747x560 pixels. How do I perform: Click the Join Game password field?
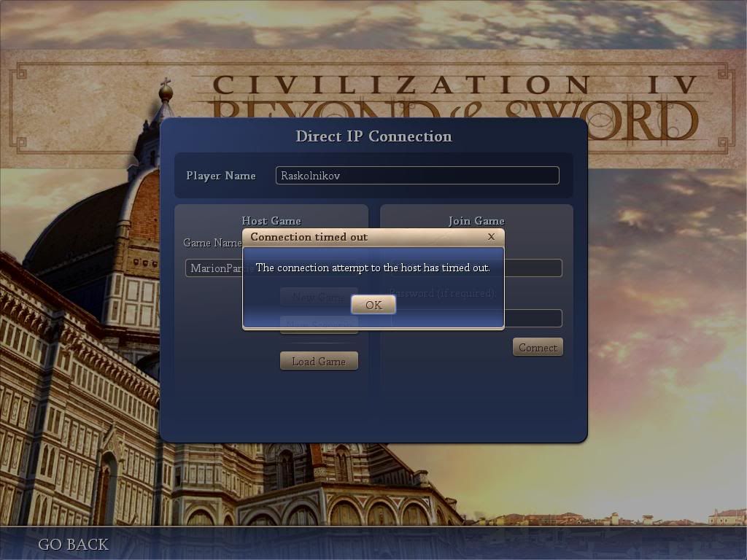(533, 318)
